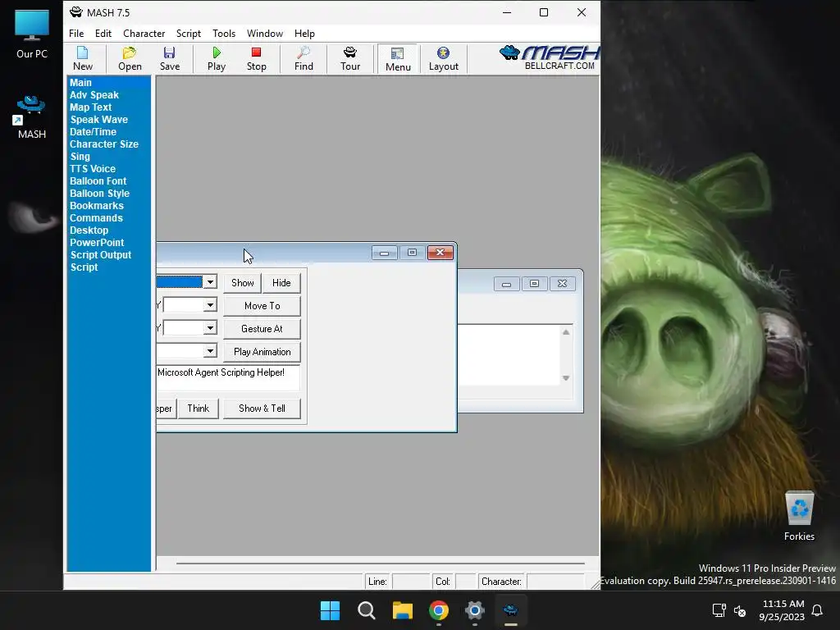Click the network tray icon
The width and height of the screenshot is (840, 630).
(719, 610)
